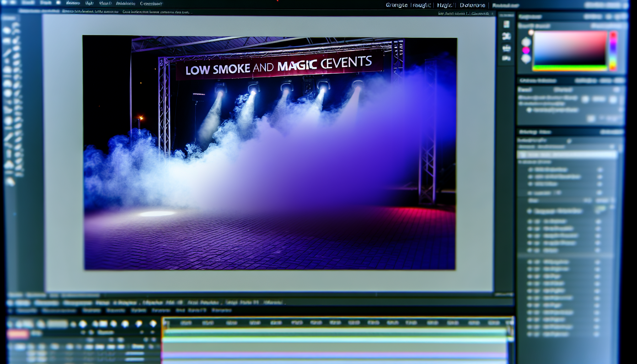The image size is (637, 364).
Task: Click the top icon in the narrow panel strip
Action: tap(507, 24)
